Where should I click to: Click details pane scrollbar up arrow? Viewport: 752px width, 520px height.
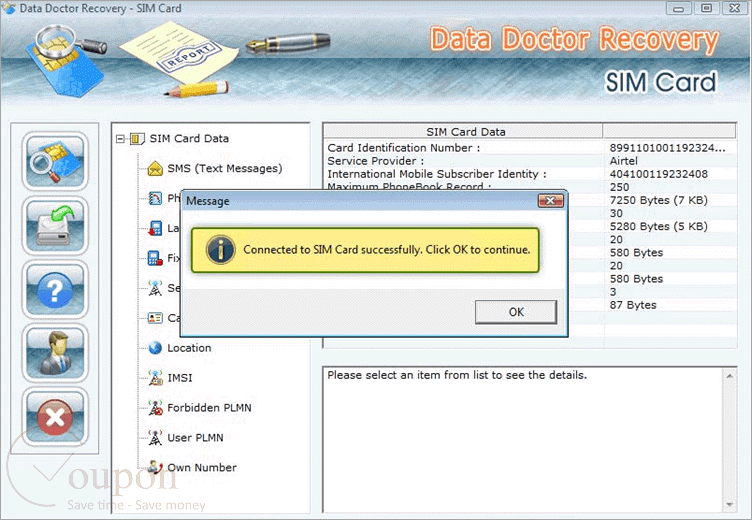click(x=729, y=376)
